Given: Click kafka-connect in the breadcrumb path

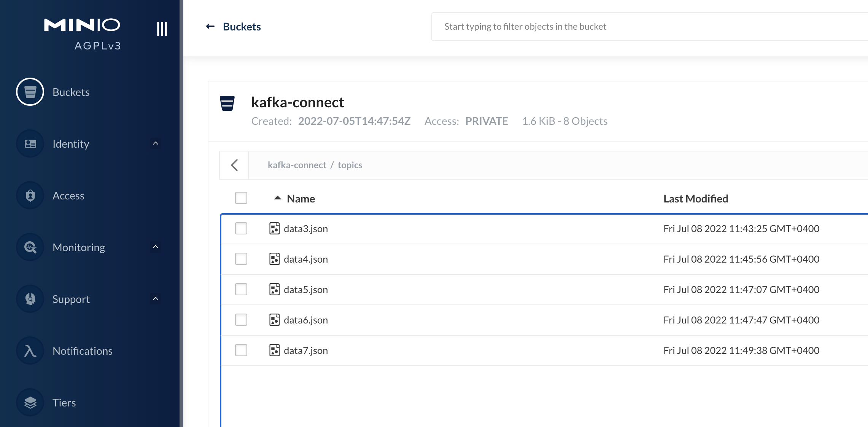Looking at the screenshot, I should click(x=297, y=165).
